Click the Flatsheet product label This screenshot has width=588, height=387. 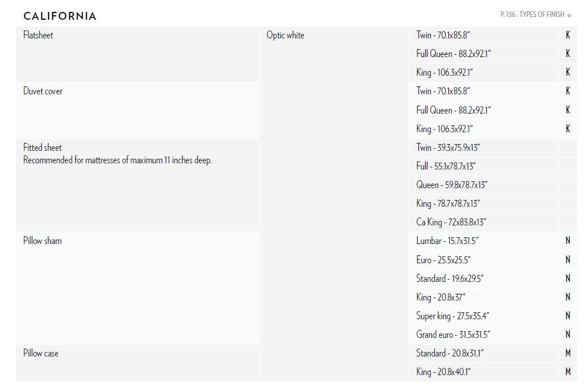click(38, 35)
